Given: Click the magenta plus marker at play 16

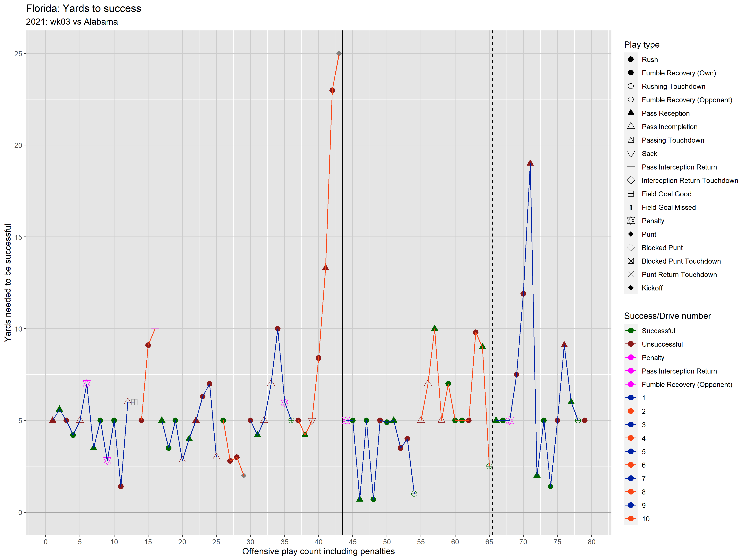Looking at the screenshot, I should [x=155, y=328].
